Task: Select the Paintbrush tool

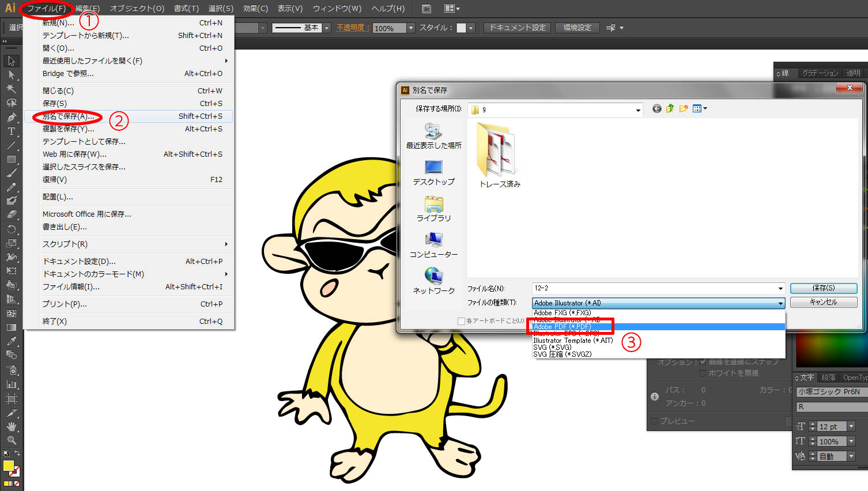Action: [x=12, y=173]
